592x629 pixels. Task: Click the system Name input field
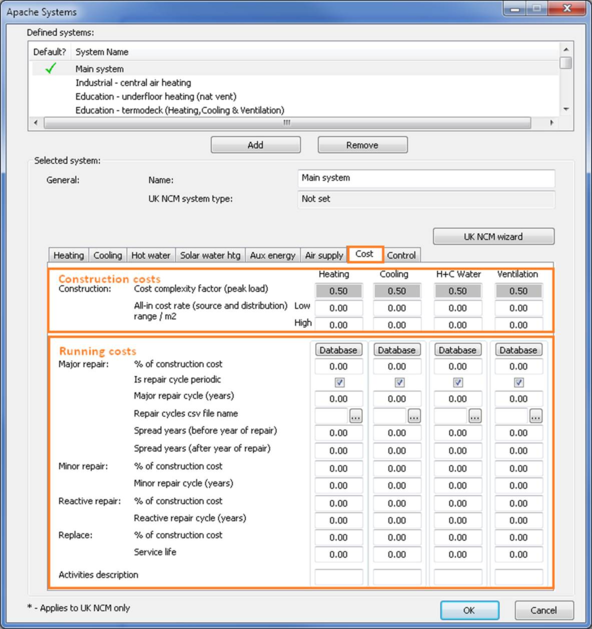click(x=426, y=178)
